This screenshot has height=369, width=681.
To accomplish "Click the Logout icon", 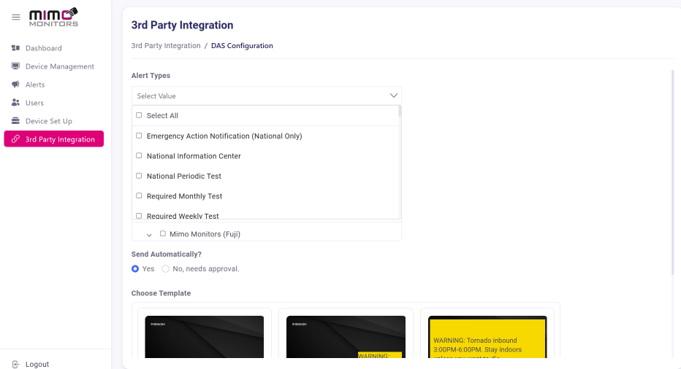I will click(16, 364).
